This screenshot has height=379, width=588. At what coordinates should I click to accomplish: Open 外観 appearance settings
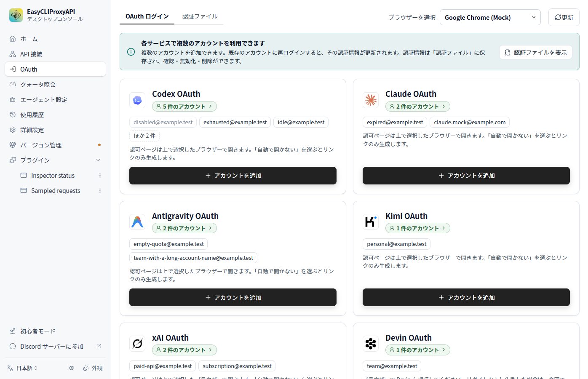[93, 368]
